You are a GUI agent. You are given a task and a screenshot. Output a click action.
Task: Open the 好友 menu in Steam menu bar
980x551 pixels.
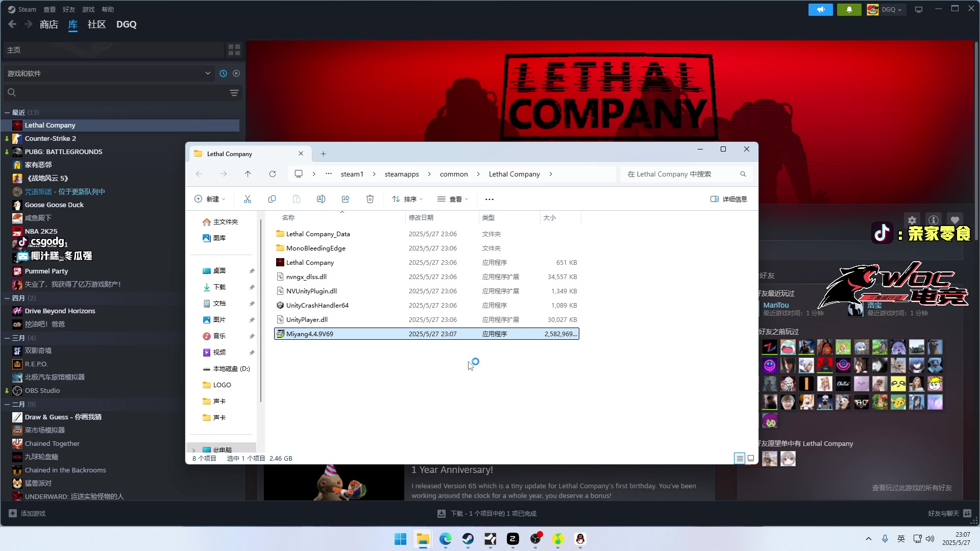(x=69, y=9)
